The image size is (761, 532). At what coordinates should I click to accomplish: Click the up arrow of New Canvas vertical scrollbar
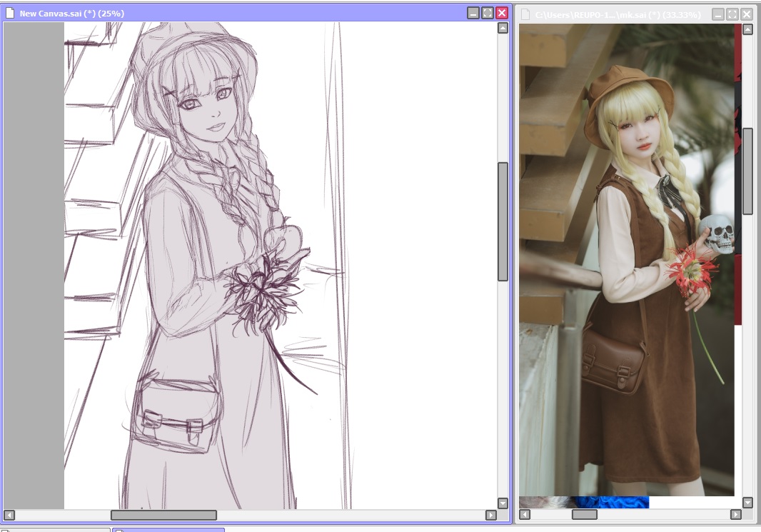pyautogui.click(x=503, y=28)
